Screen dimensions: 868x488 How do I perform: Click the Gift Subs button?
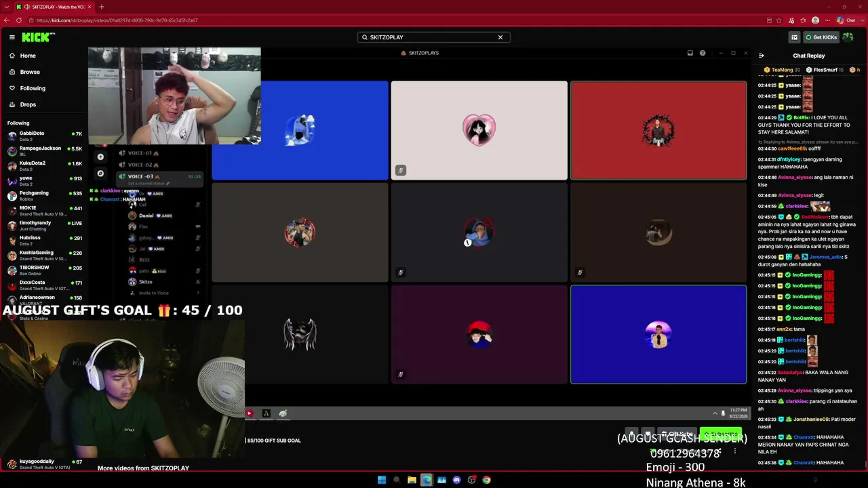pyautogui.click(x=678, y=434)
